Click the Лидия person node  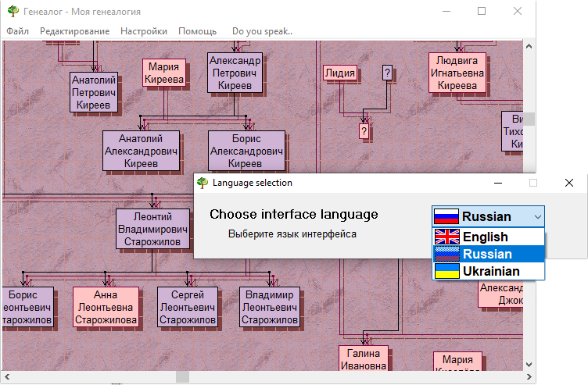point(339,73)
